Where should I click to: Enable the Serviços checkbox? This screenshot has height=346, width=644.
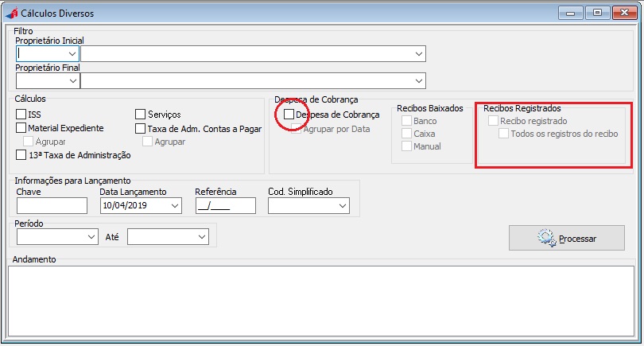pyautogui.click(x=141, y=115)
